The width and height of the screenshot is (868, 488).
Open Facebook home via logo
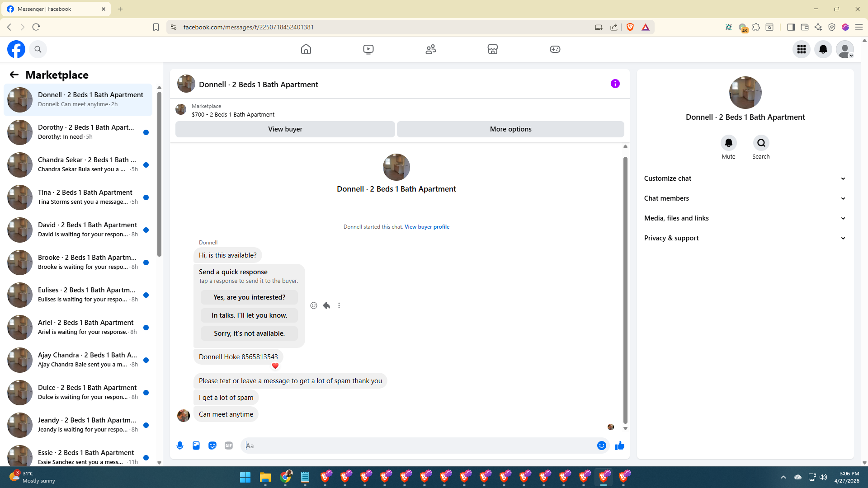pos(16,49)
